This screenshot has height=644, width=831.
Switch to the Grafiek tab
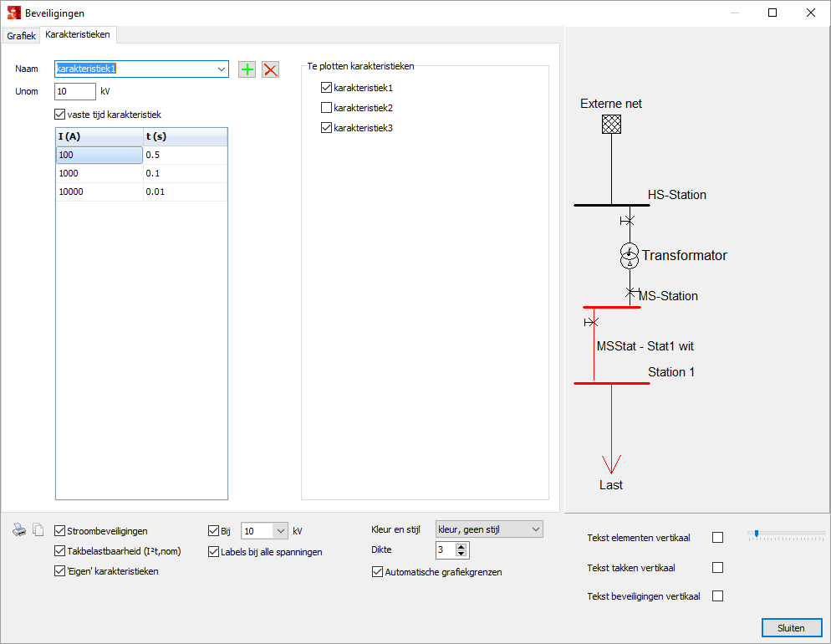(21, 36)
